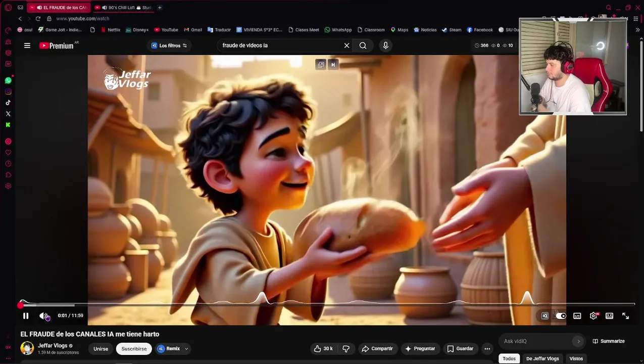644x364 pixels.
Task: Expand the Remix dropdown arrow
Action: coord(186,348)
